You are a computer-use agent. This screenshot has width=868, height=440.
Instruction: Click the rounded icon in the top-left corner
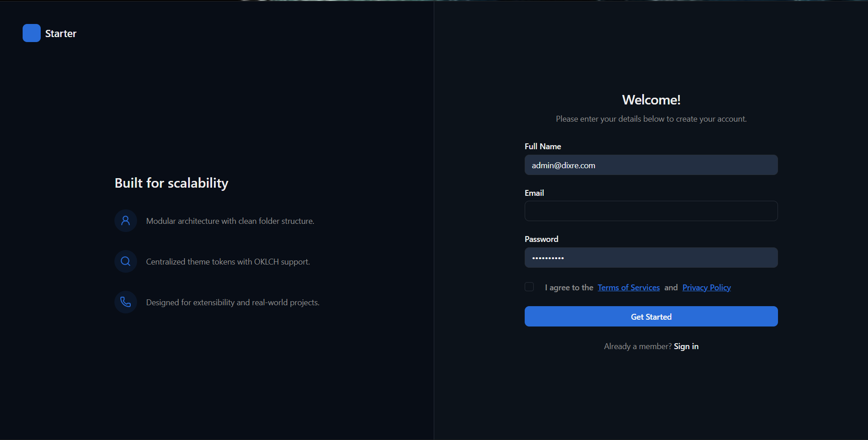pyautogui.click(x=31, y=33)
